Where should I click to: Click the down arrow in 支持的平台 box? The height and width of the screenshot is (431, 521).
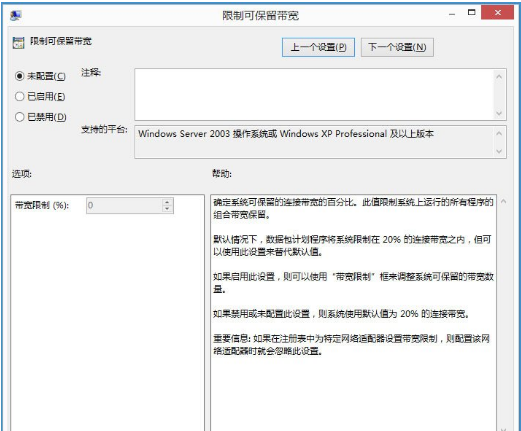(x=499, y=151)
